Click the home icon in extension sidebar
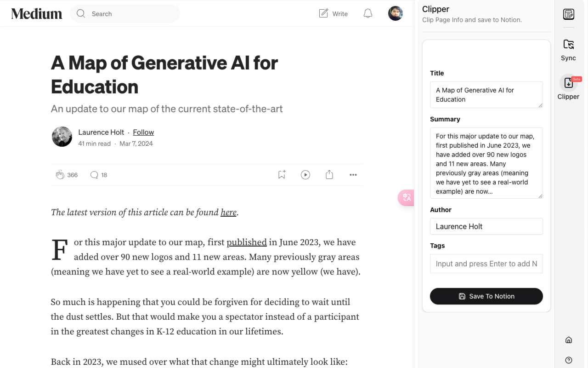588x368 pixels. [569, 340]
